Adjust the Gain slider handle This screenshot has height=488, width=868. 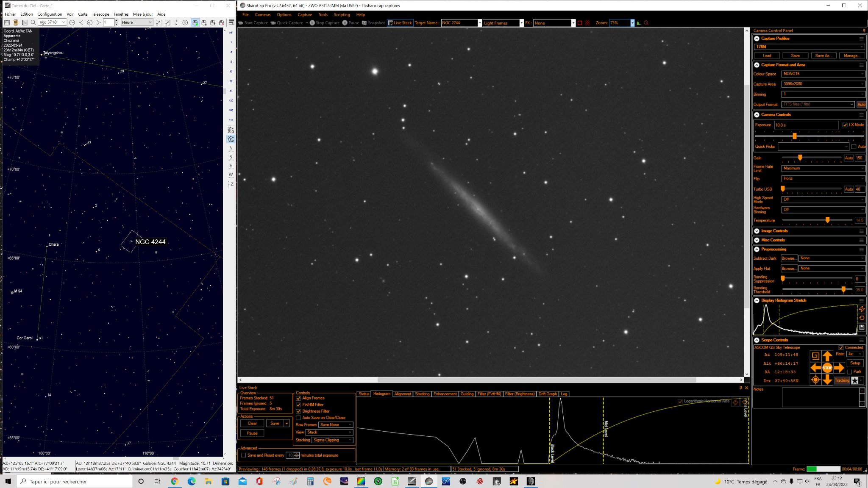coord(800,158)
